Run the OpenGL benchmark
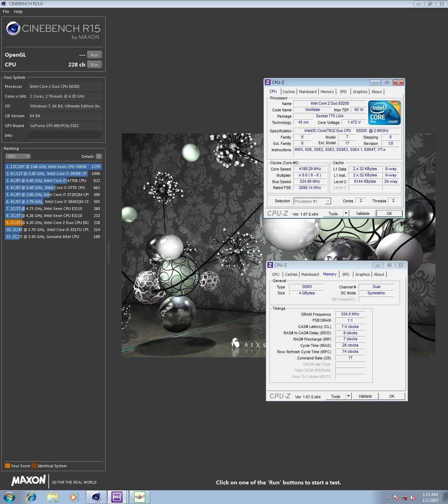The width and height of the screenshot is (448, 504). tap(94, 55)
